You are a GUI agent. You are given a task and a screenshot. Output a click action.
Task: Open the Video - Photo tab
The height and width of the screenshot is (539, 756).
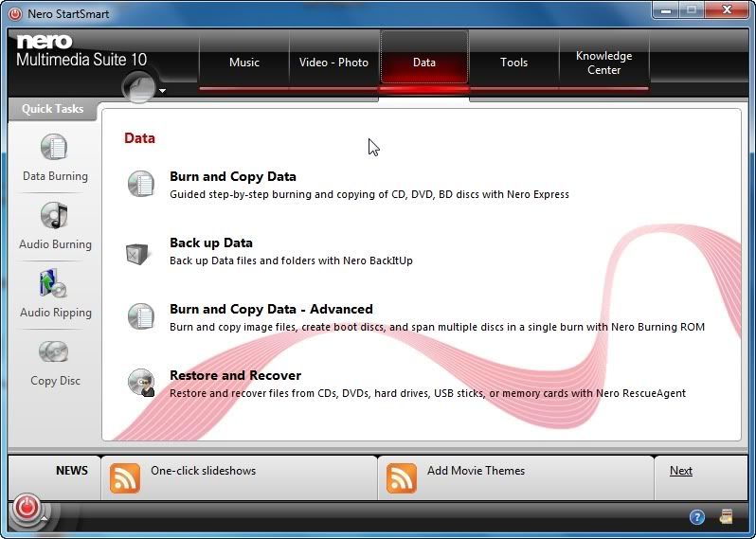(333, 63)
